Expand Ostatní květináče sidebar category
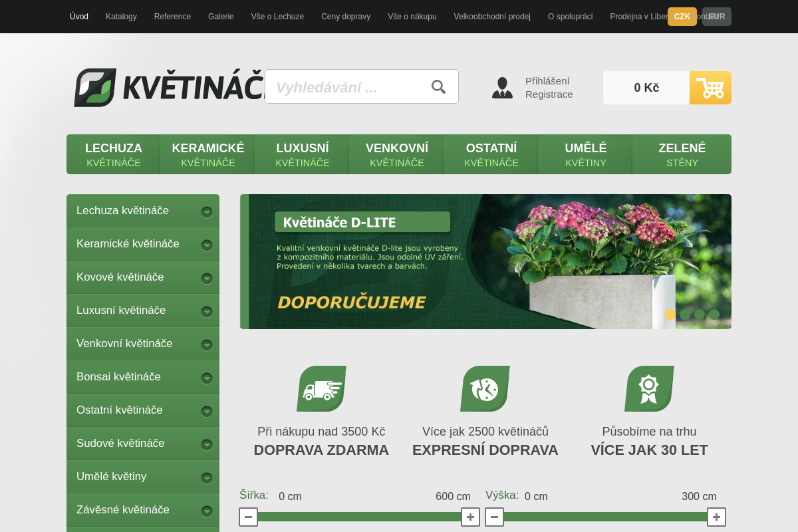The height and width of the screenshot is (532, 798). point(207,411)
